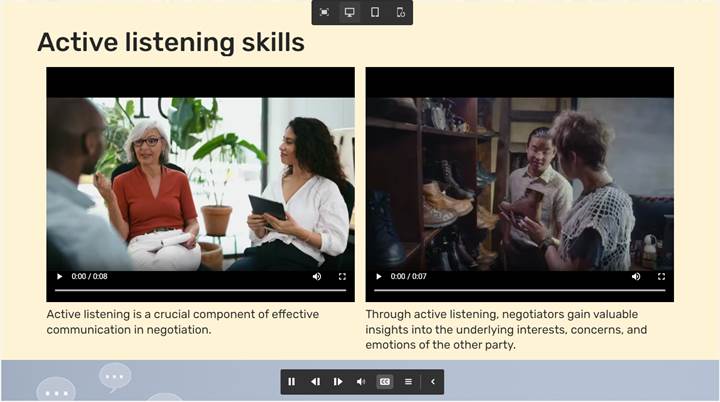720x402 pixels.
Task: Open the table of contents menu
Action: 408,381
